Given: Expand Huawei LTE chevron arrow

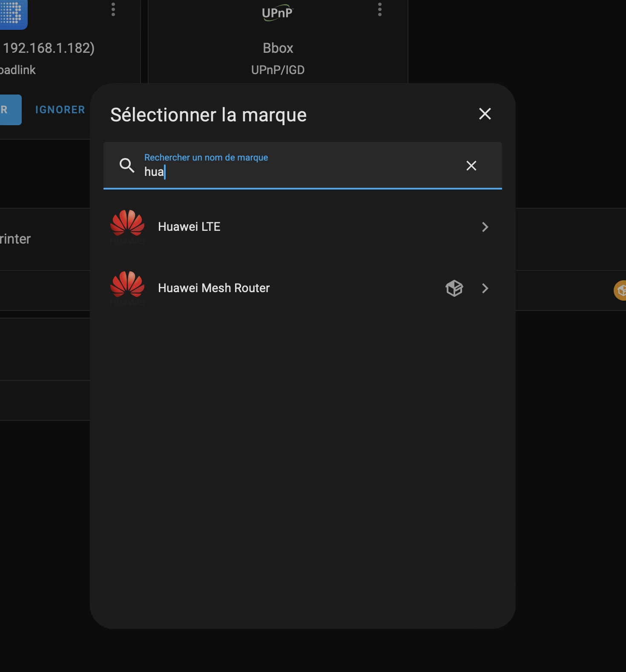Looking at the screenshot, I should [x=485, y=227].
